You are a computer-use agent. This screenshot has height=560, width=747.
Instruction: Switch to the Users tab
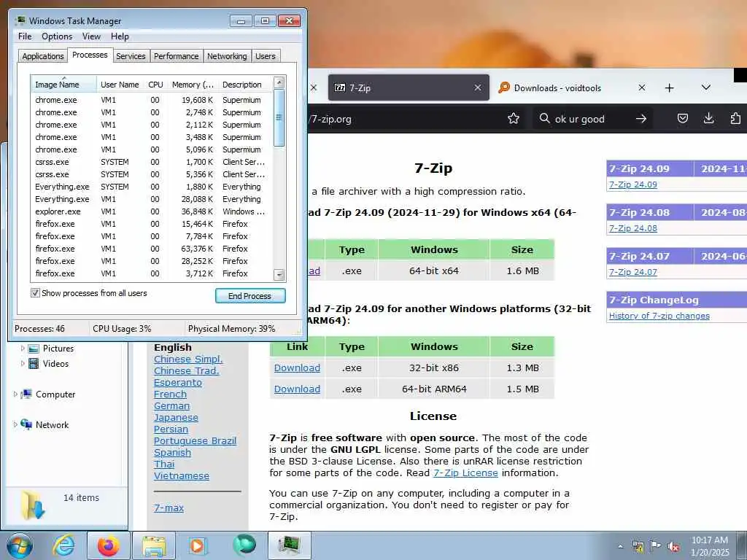click(265, 56)
